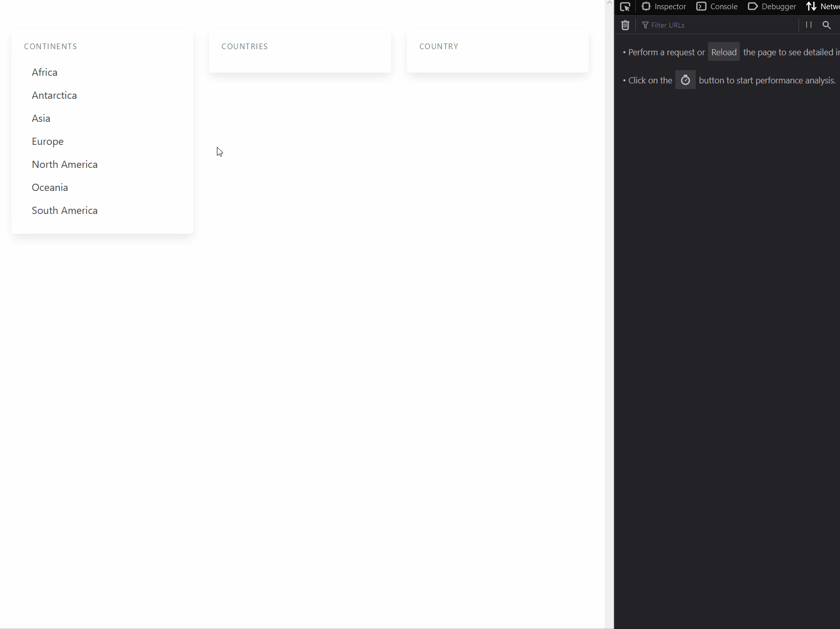Pick North America continent
The height and width of the screenshot is (629, 840).
(64, 164)
